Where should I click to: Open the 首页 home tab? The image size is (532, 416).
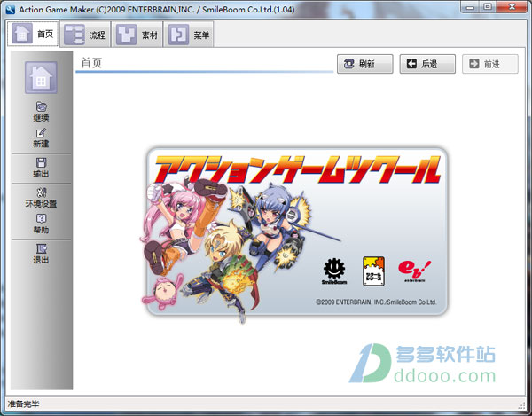tap(33, 34)
